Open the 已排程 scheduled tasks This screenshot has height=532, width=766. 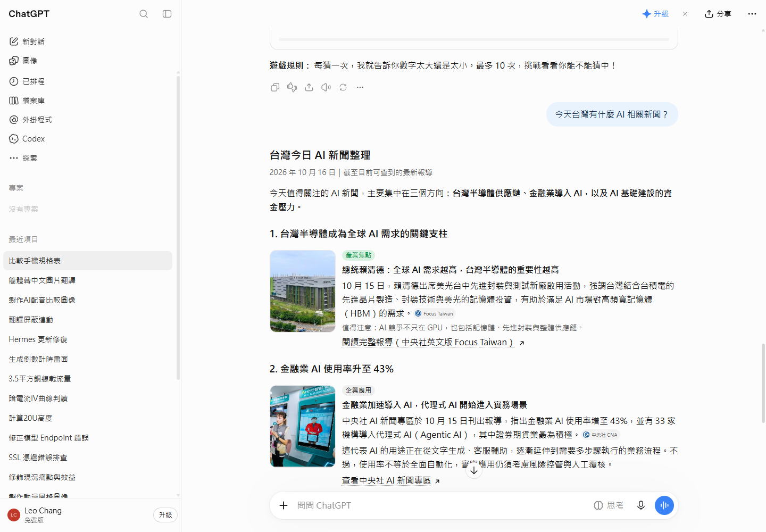(x=88, y=81)
